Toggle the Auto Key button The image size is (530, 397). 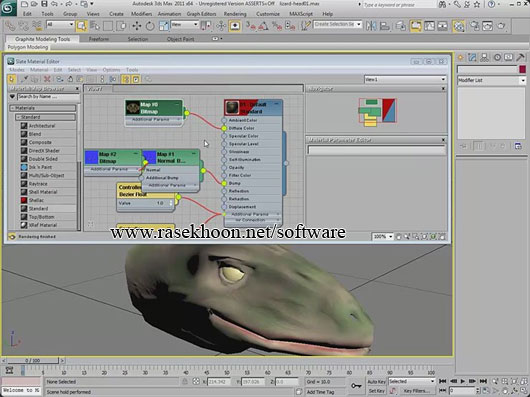376,381
